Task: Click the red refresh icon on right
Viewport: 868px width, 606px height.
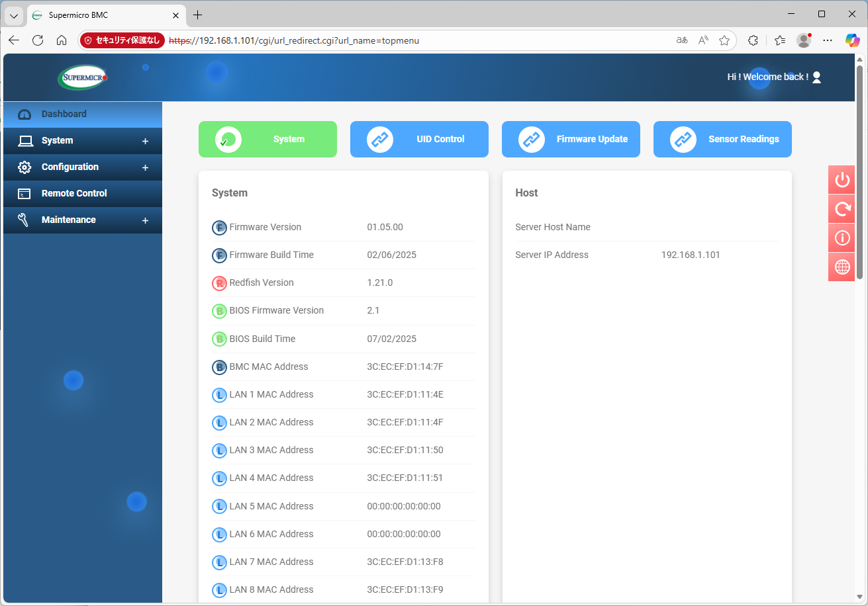Action: pos(842,209)
